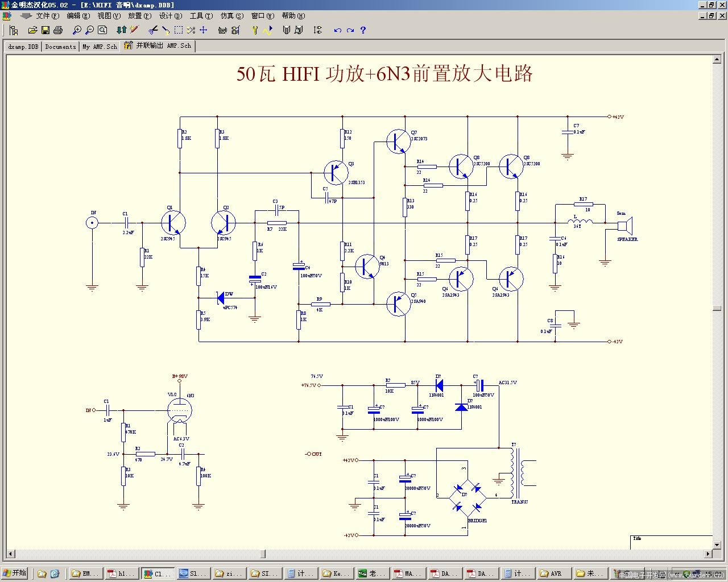Viewport: 728px width, 582px height.
Task: Open the 设计(D) design menu
Action: [x=170, y=15]
